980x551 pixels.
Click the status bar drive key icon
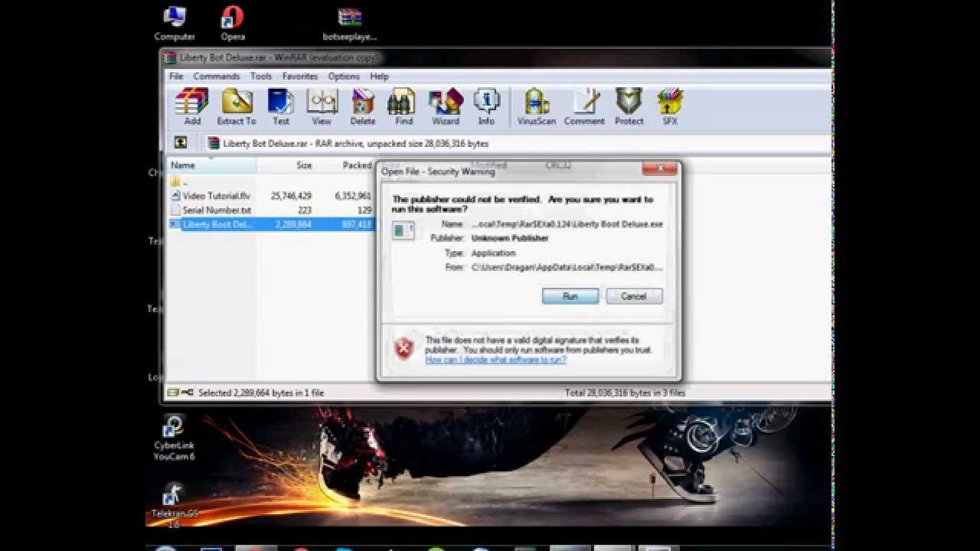tap(181, 393)
